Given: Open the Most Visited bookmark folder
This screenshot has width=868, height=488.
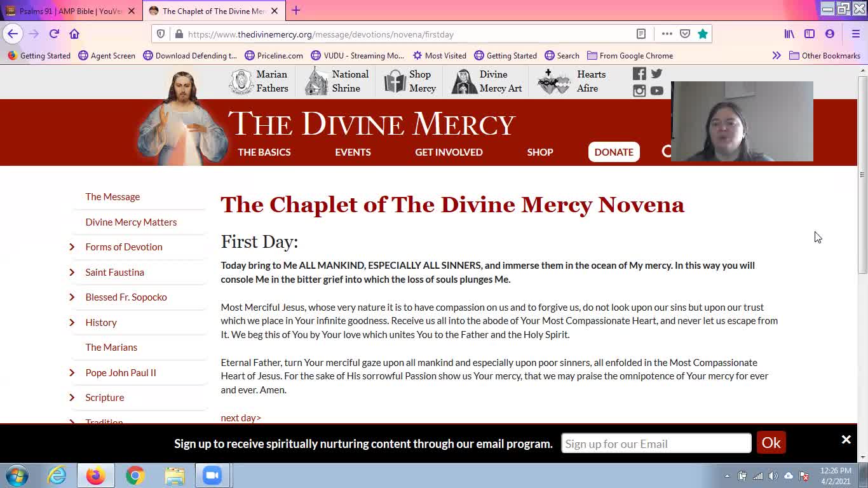Looking at the screenshot, I should 439,55.
